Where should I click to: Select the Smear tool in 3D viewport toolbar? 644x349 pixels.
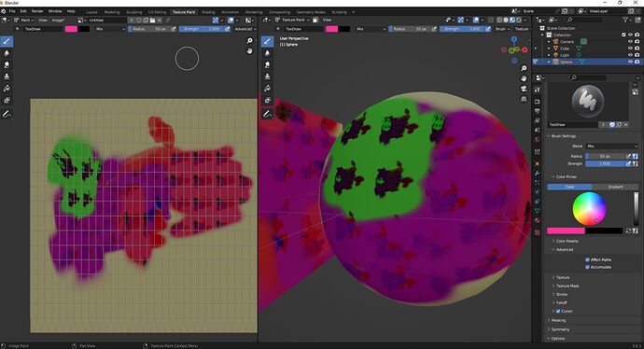267,65
